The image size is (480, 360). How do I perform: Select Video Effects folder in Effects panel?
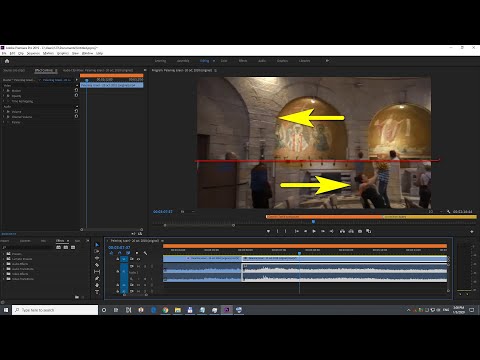tap(20, 274)
